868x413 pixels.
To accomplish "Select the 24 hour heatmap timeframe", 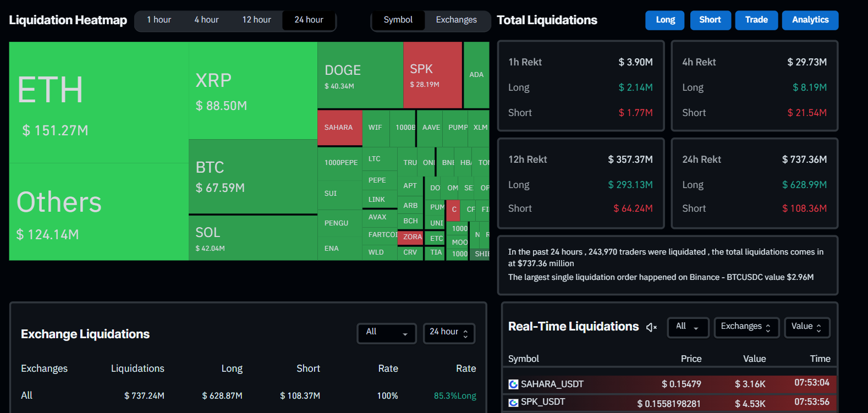I will tap(309, 20).
